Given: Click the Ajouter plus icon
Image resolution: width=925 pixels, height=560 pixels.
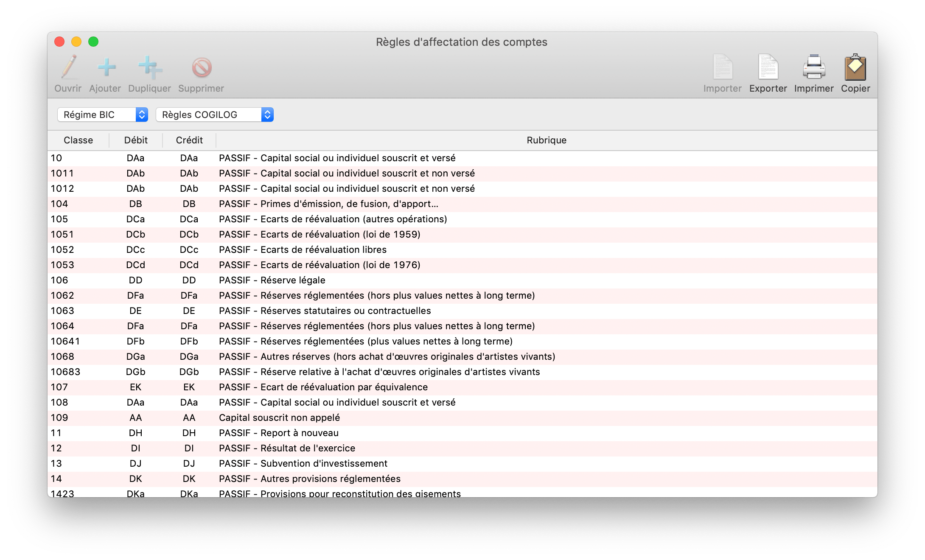Looking at the screenshot, I should coord(106,67).
